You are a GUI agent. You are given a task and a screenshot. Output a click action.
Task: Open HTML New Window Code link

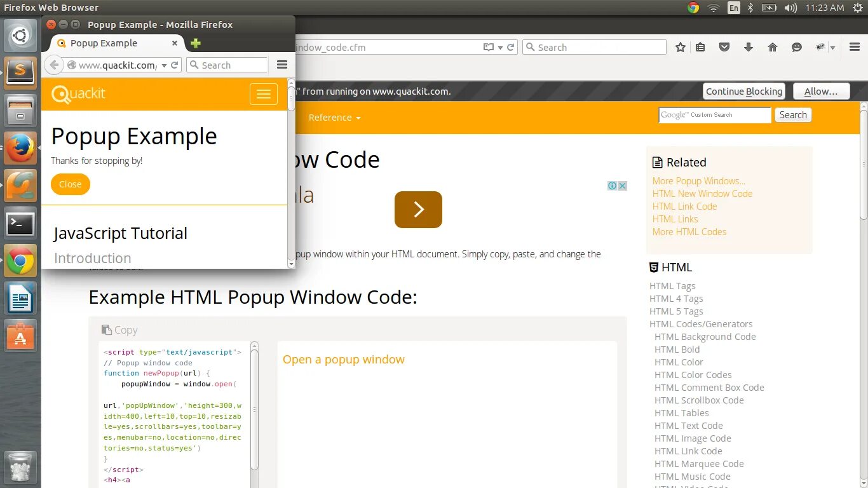click(702, 194)
